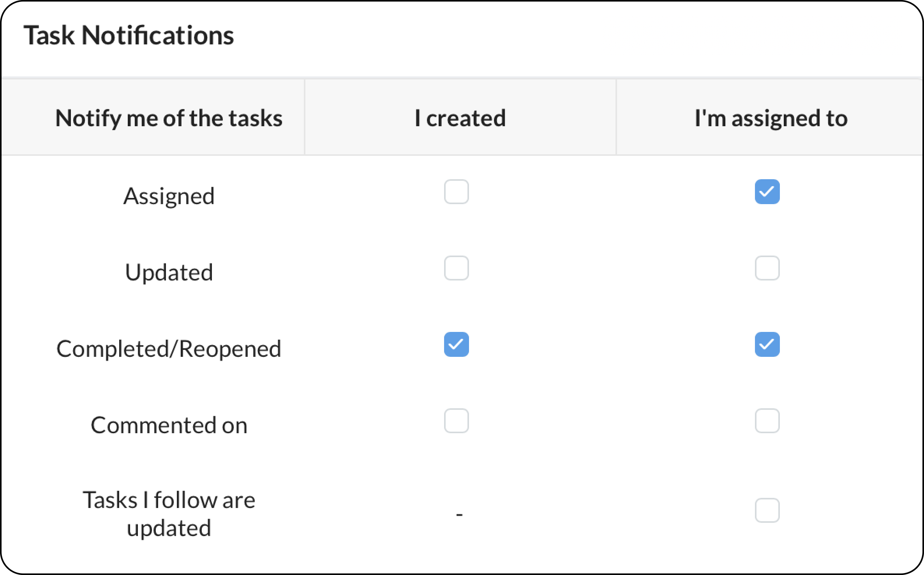Click the dash in the I created column
This screenshot has width=924, height=575.
(459, 515)
